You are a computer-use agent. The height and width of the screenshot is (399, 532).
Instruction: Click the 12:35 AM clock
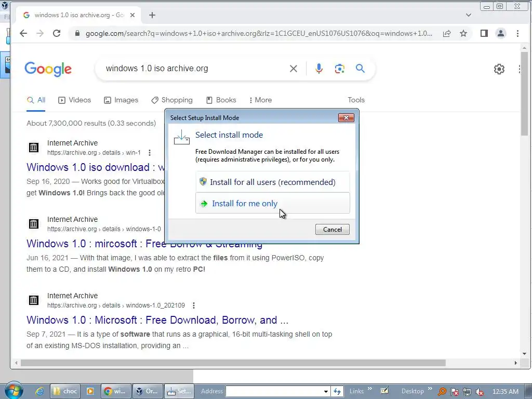(x=505, y=392)
